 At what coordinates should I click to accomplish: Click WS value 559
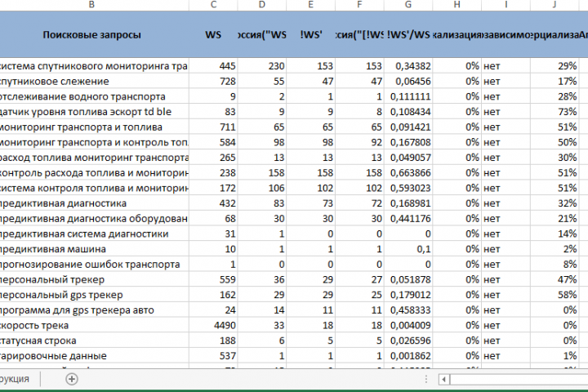(x=213, y=279)
